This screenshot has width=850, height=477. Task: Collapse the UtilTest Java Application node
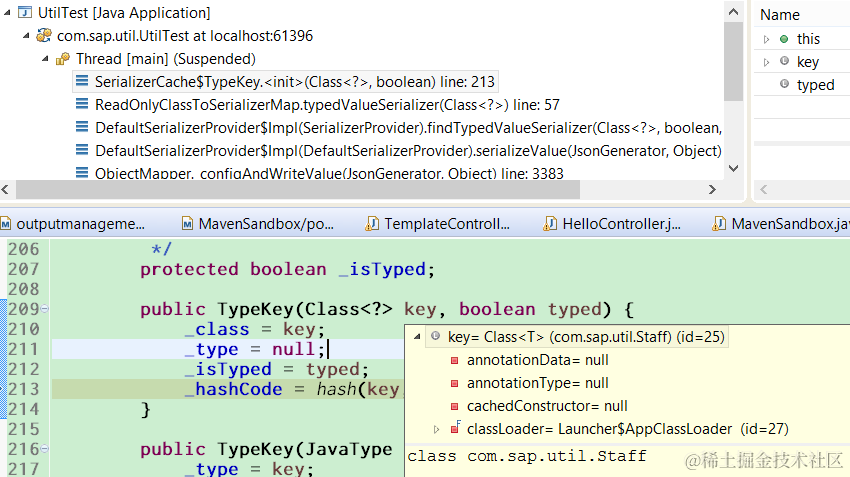coord(7,12)
